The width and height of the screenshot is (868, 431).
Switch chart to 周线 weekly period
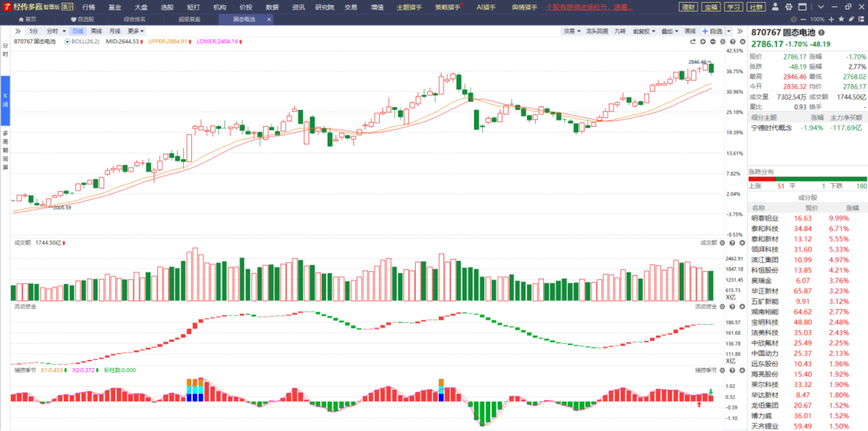pyautogui.click(x=96, y=31)
